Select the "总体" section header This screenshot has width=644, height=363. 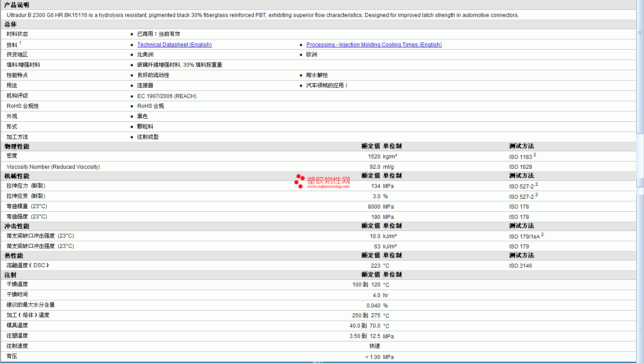tap(11, 24)
